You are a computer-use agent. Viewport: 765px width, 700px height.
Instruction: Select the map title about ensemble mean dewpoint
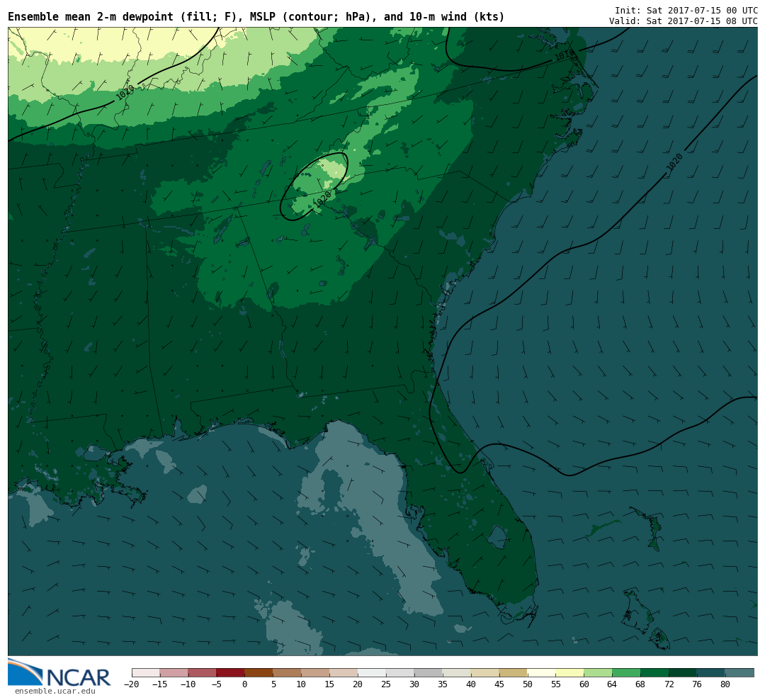[256, 16]
